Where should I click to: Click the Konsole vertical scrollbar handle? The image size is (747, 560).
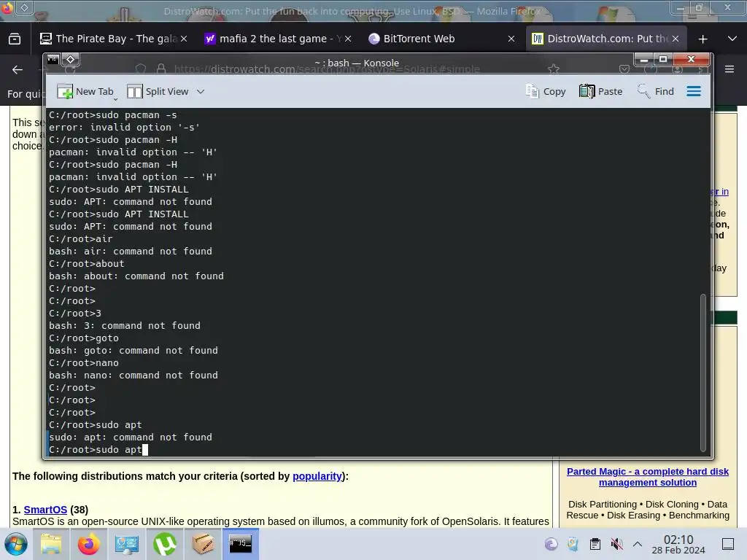pyautogui.click(x=703, y=373)
